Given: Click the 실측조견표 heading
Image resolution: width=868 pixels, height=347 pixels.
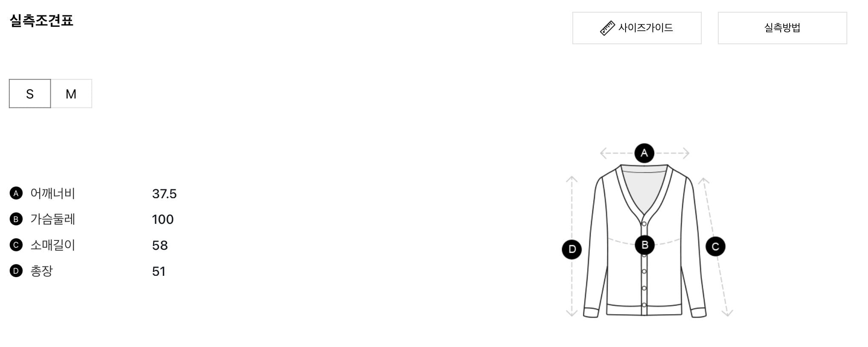Looking at the screenshot, I should (x=41, y=20).
